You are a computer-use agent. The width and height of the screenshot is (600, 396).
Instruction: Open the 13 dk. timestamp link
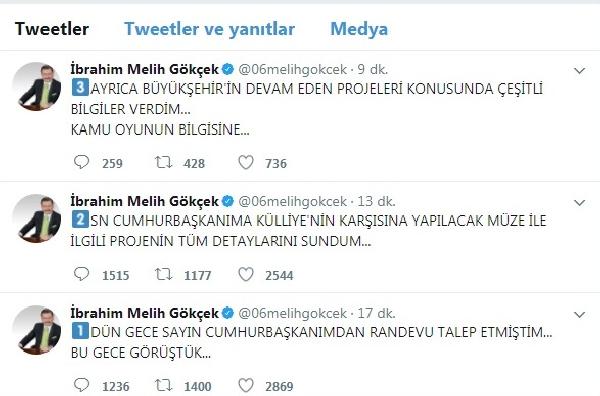(377, 201)
